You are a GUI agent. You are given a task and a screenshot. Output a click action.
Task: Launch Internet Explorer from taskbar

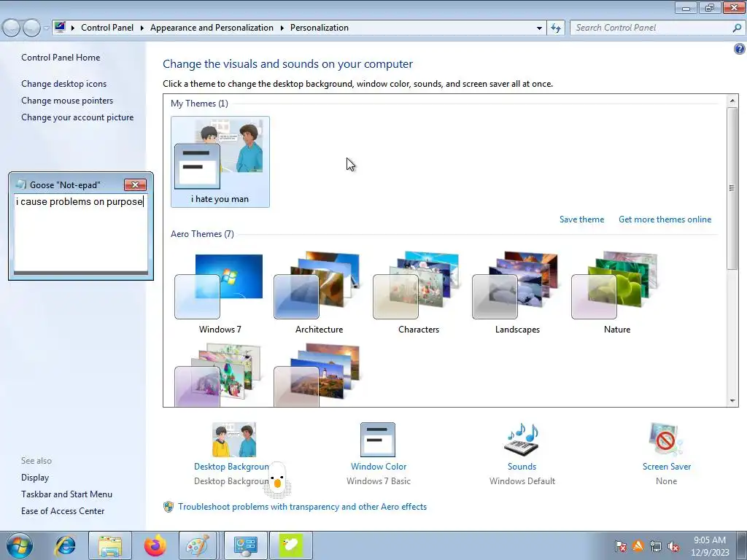click(x=65, y=545)
